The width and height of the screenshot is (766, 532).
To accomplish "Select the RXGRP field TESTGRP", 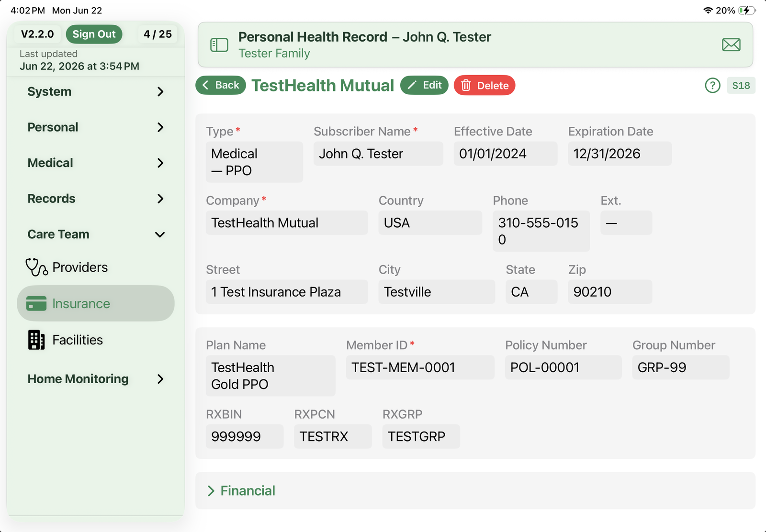I will (421, 436).
